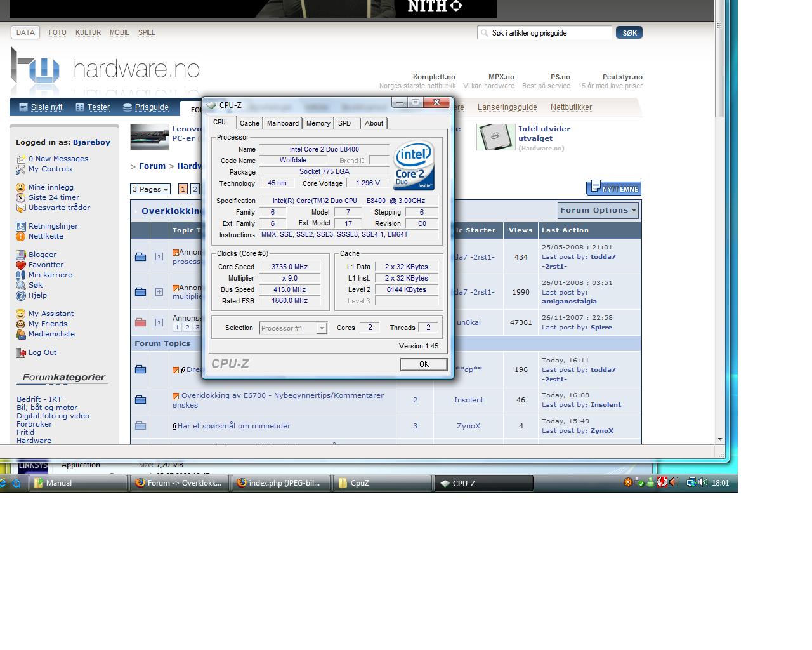Click the folder icon in the Insolent topic row
812x650 pixels.
141,400
